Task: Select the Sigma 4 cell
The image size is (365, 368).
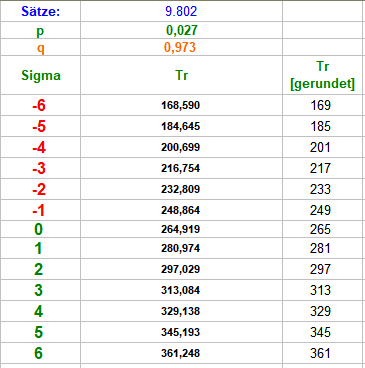Action: 40,311
